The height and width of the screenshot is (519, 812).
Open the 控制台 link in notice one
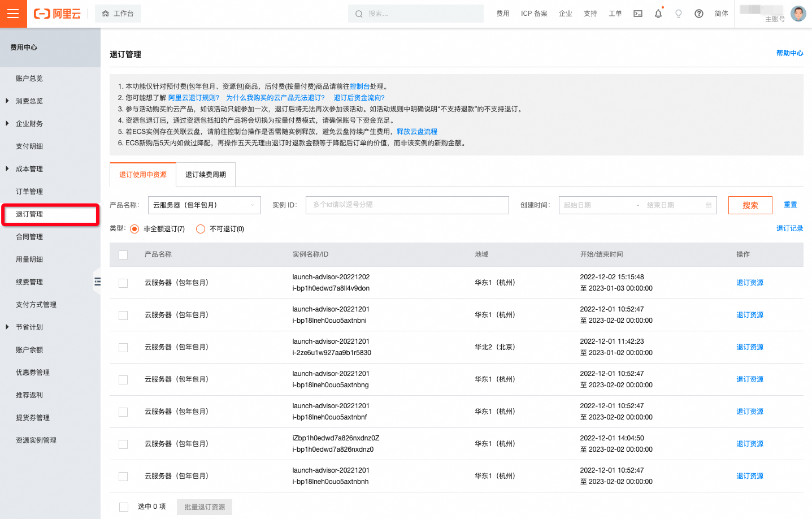(x=360, y=86)
